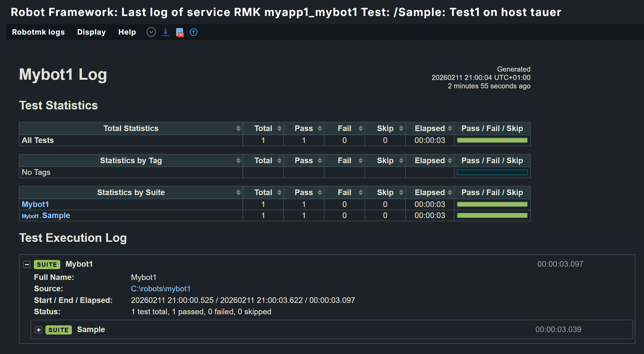Open the Help menu

127,32
